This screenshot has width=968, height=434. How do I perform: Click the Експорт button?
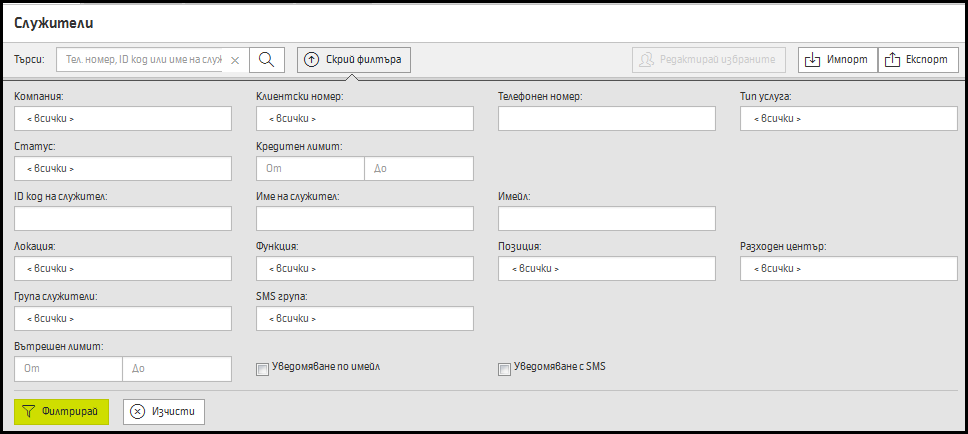pyautogui.click(x=918, y=60)
